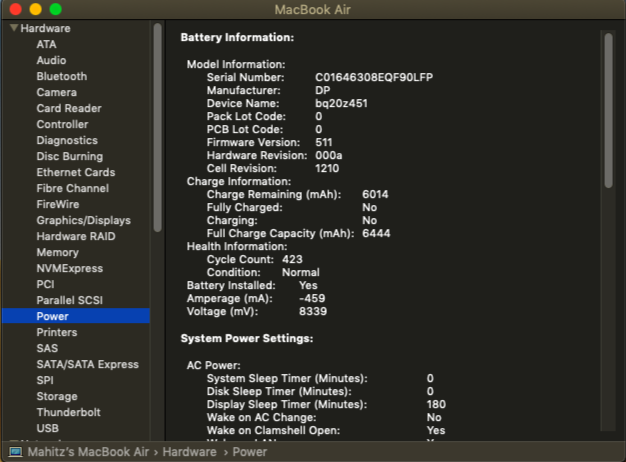626x462 pixels.
Task: Click the Amperage value -459
Action: click(312, 298)
